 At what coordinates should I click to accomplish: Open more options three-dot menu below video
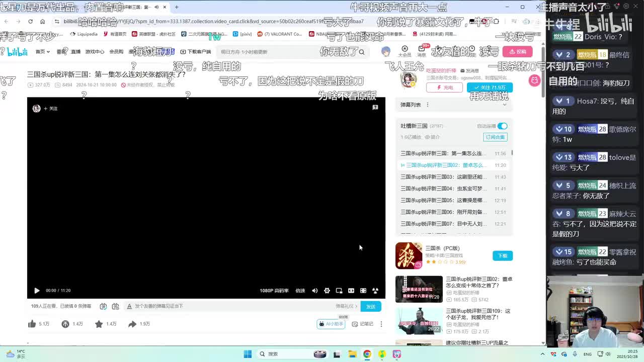tap(381, 324)
